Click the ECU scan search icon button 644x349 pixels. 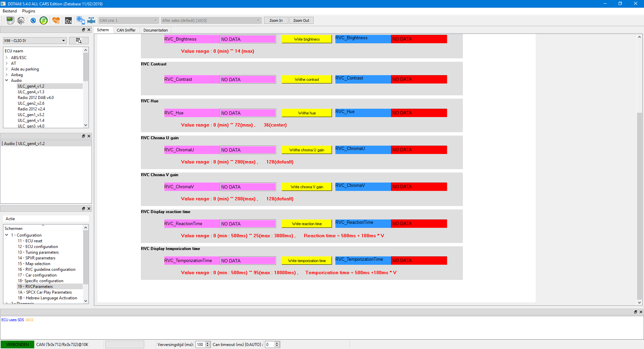[x=79, y=41]
